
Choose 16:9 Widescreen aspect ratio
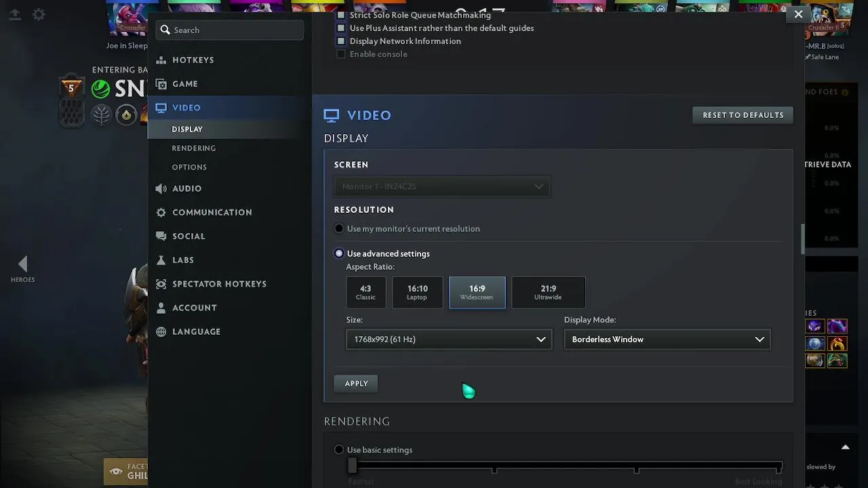click(477, 292)
